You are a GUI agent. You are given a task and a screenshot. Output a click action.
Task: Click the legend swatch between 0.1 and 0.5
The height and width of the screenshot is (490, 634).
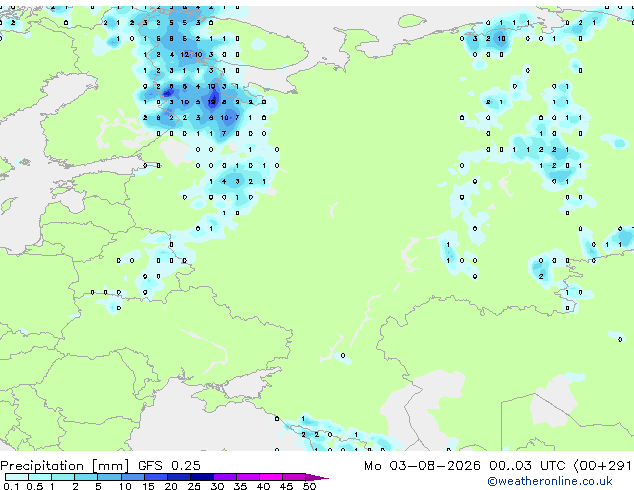pyautogui.click(x=17, y=477)
